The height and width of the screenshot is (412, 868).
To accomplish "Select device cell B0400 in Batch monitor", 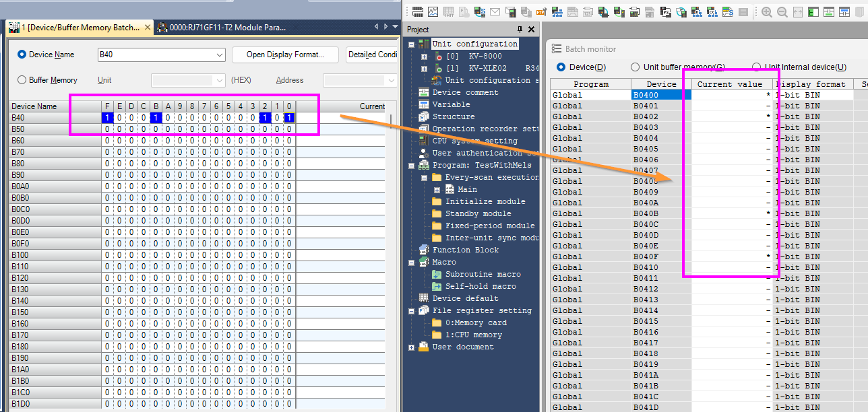I will click(x=661, y=95).
